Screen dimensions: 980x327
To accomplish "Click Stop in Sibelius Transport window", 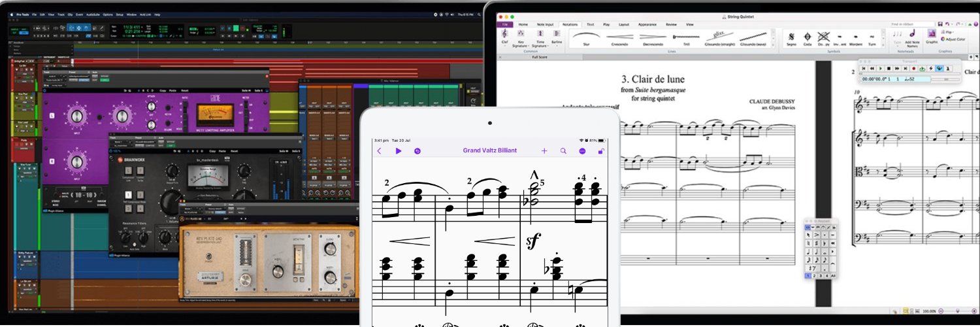I will point(889,69).
